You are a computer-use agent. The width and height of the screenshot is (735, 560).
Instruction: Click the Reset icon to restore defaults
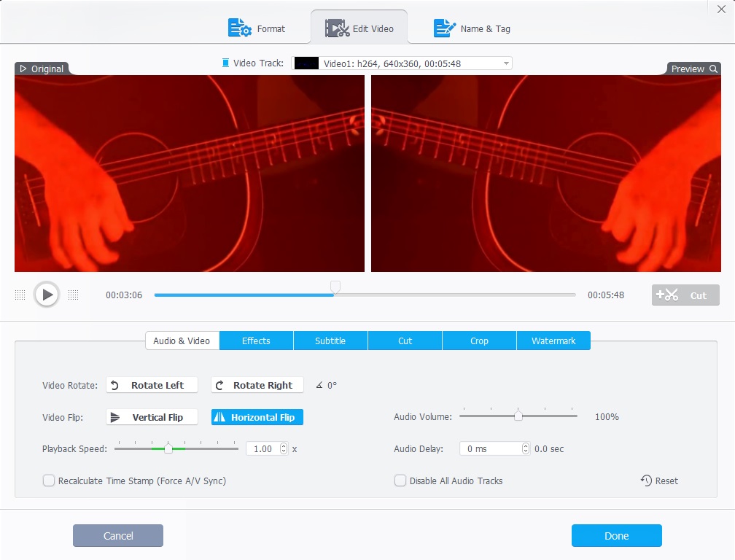tap(645, 481)
